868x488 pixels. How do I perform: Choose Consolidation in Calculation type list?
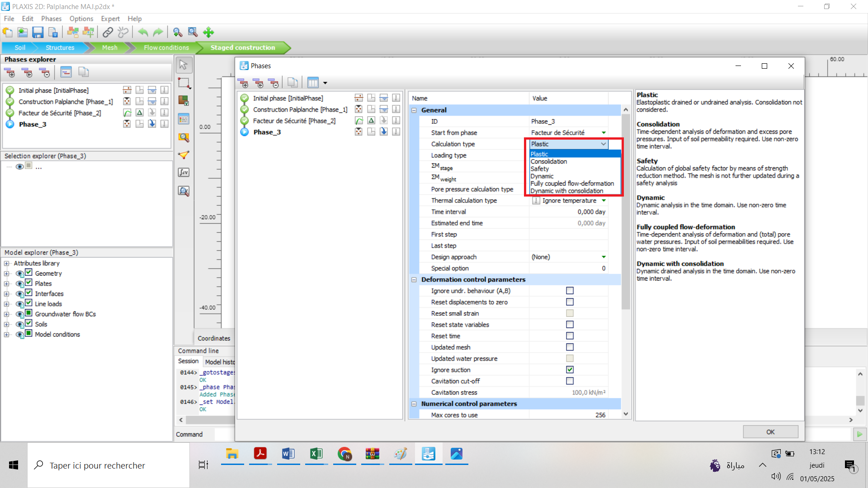549,161
